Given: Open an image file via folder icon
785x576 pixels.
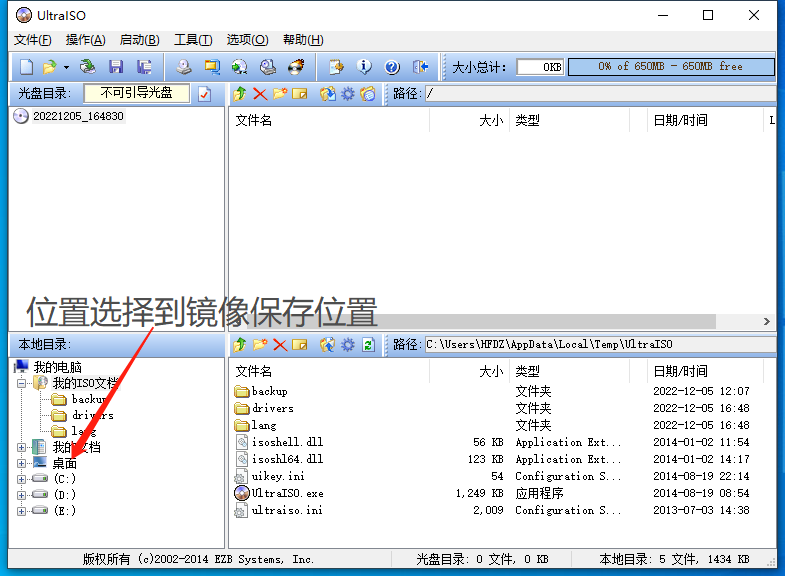Looking at the screenshot, I should coord(50,67).
